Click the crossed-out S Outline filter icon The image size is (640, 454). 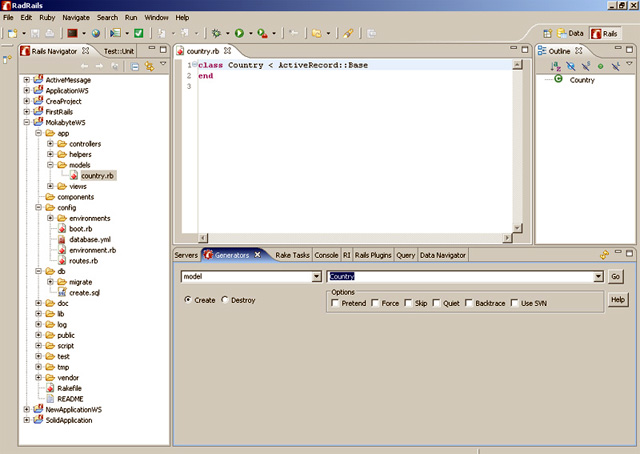click(x=586, y=66)
